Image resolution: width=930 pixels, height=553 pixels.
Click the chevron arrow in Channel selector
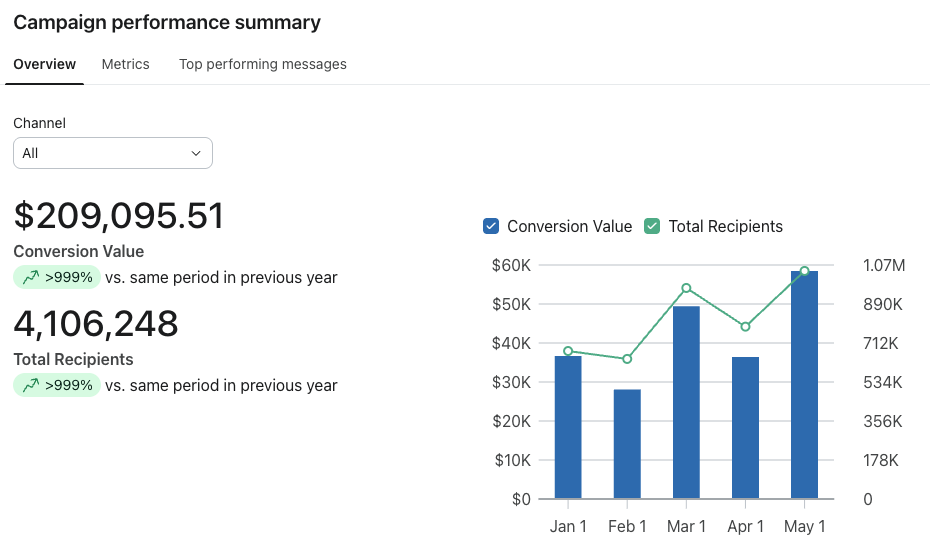tap(196, 153)
